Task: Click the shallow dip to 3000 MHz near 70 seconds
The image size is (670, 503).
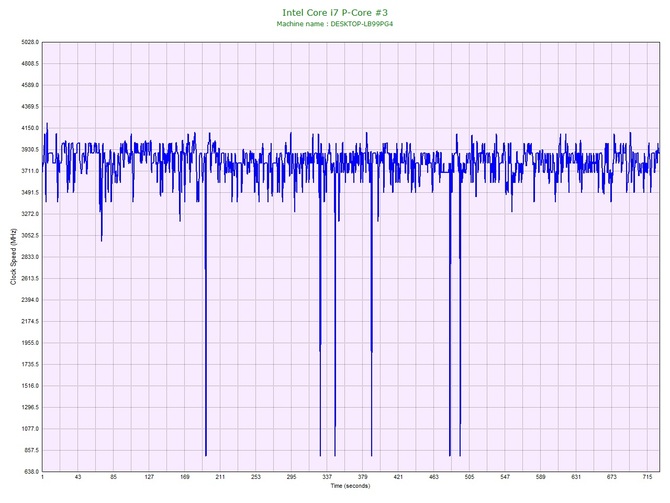Action: pyautogui.click(x=101, y=236)
